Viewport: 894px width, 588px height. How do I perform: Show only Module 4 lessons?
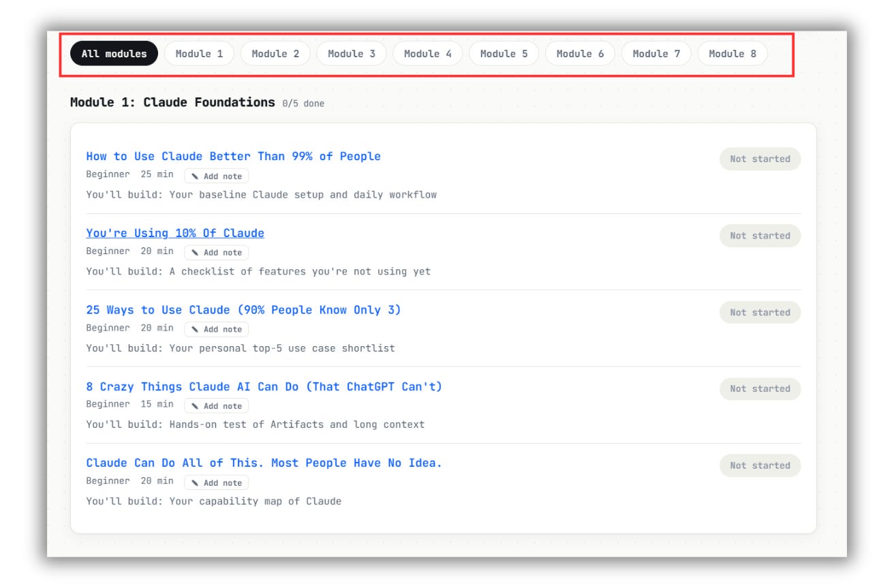coord(428,54)
